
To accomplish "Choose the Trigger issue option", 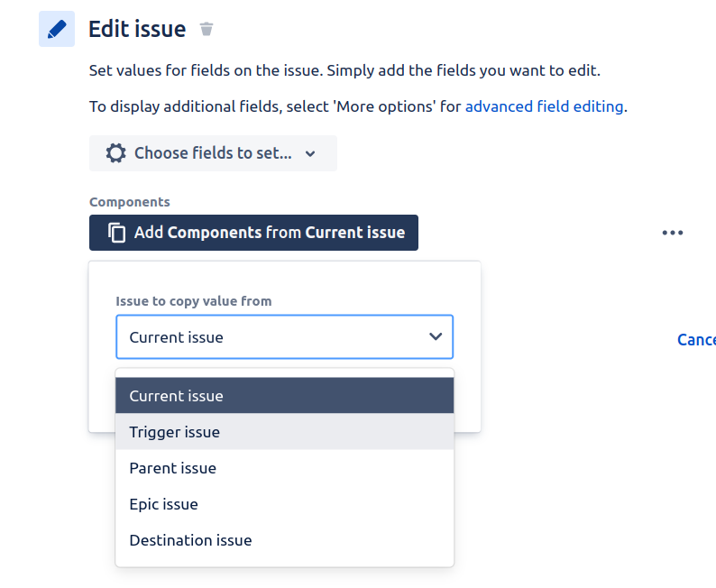I will click(284, 431).
